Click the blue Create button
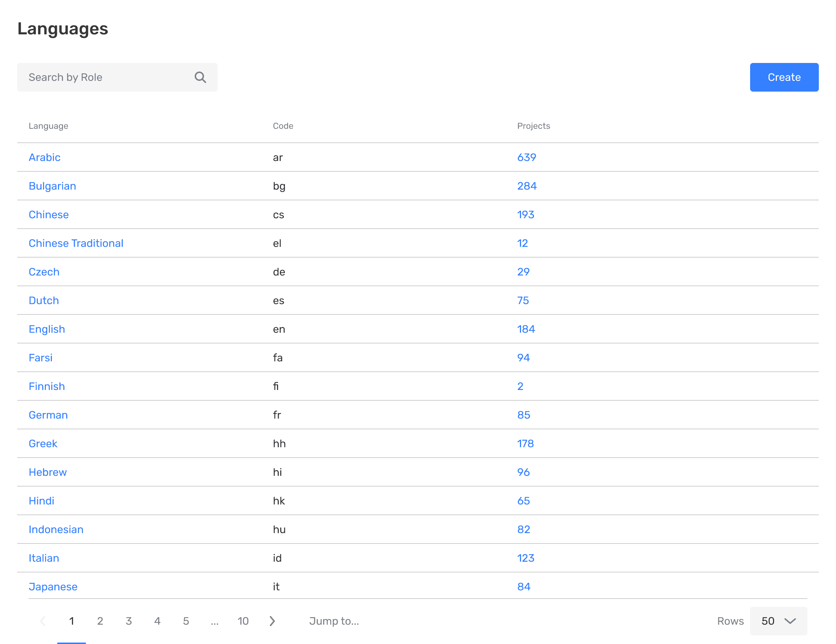Screen dimensions: 836x644 [783, 77]
